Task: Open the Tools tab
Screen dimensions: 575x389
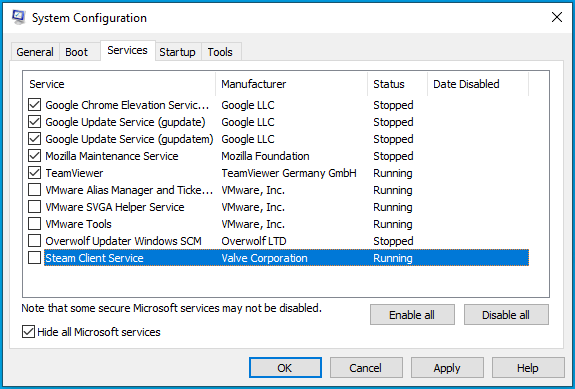Action: click(220, 52)
